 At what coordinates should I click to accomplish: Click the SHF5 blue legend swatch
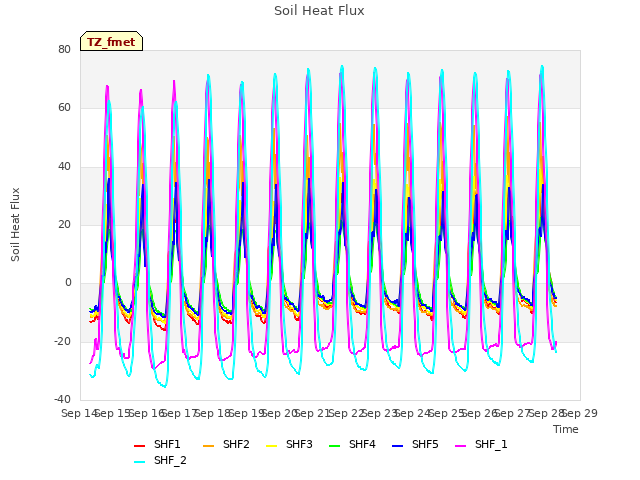398,446
